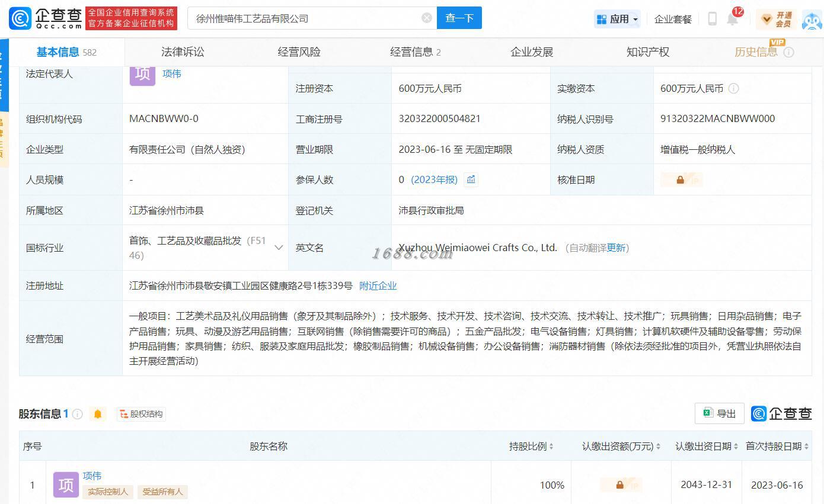
Task: Click organization code MACNBWW0-0
Action: pos(164,118)
